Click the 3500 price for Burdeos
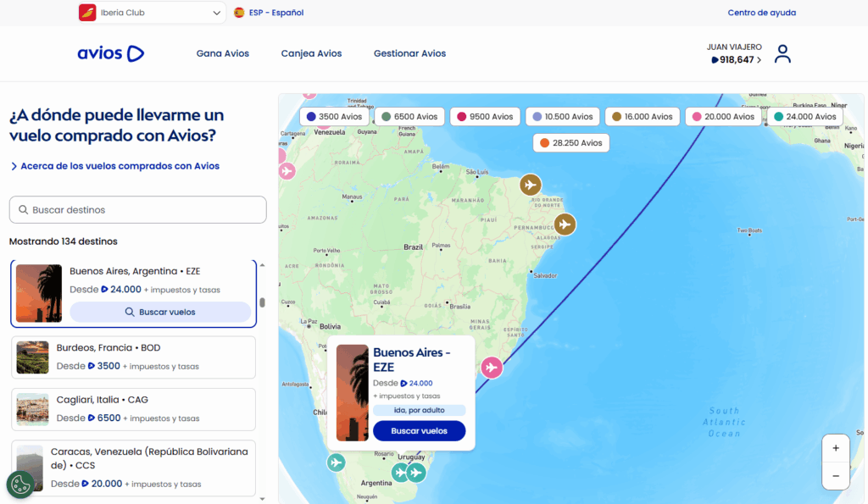The height and width of the screenshot is (504, 868). pyautogui.click(x=104, y=366)
